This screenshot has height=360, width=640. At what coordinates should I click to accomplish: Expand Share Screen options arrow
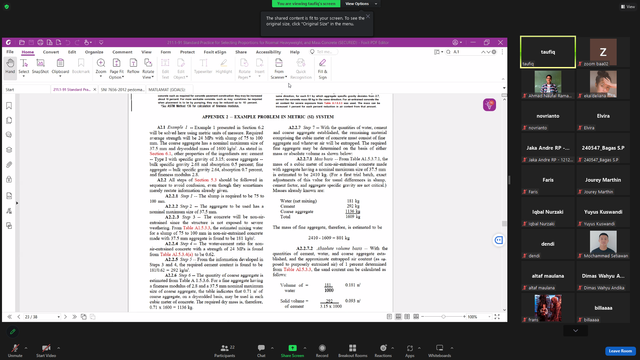[x=305, y=348]
